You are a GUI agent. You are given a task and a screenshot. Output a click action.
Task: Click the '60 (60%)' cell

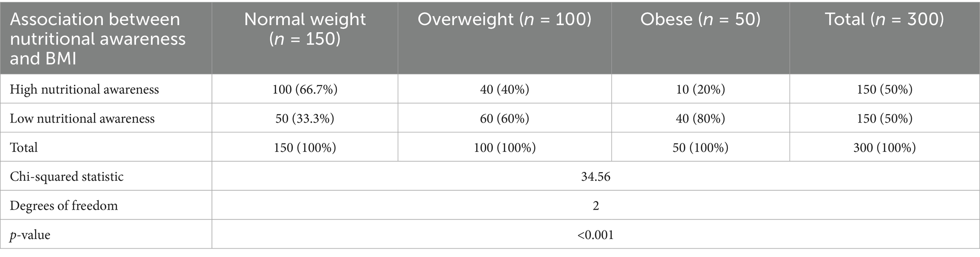[505, 118]
